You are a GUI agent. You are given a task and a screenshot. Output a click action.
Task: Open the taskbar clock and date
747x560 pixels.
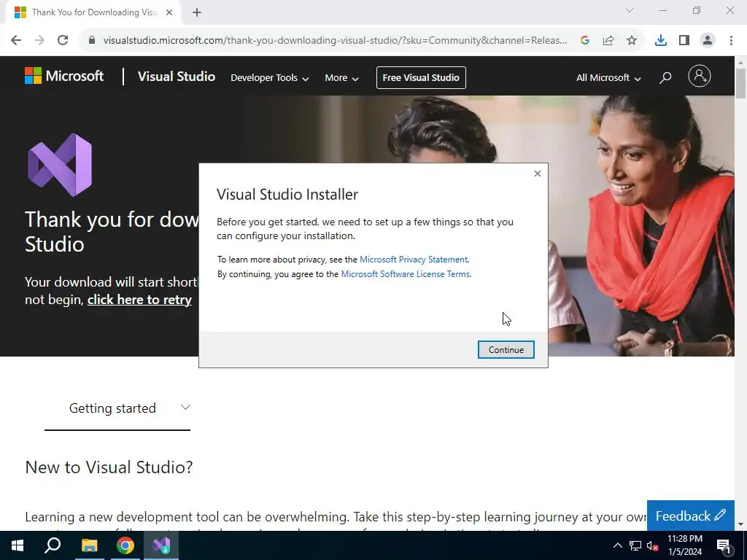click(685, 545)
